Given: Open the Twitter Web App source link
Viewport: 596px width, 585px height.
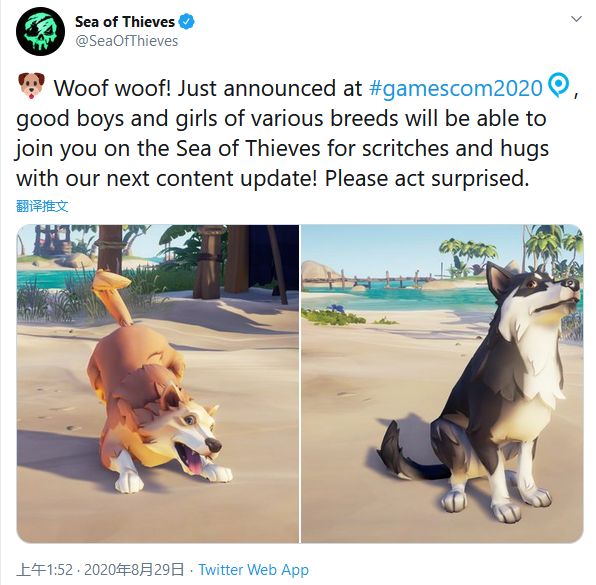Looking at the screenshot, I should click(x=254, y=569).
